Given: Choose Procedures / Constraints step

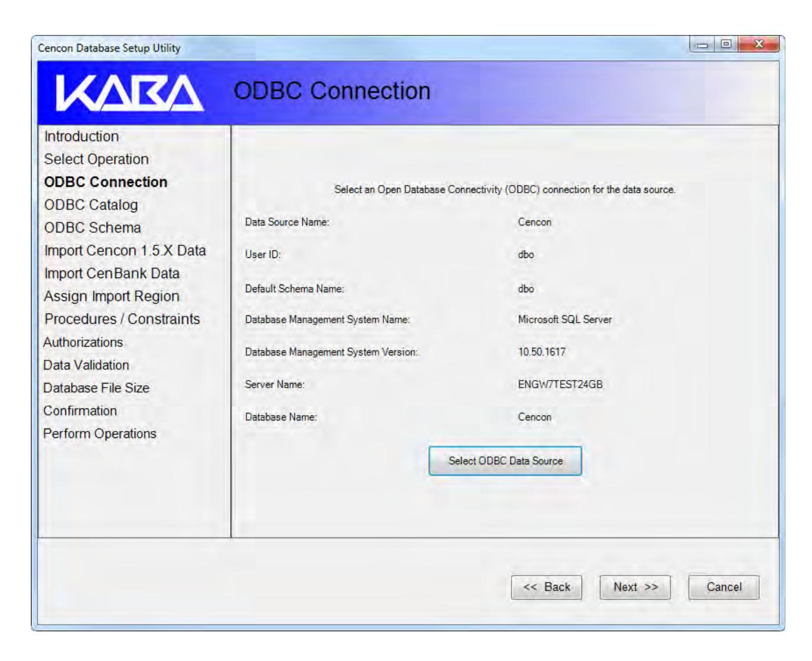Looking at the screenshot, I should [x=122, y=319].
